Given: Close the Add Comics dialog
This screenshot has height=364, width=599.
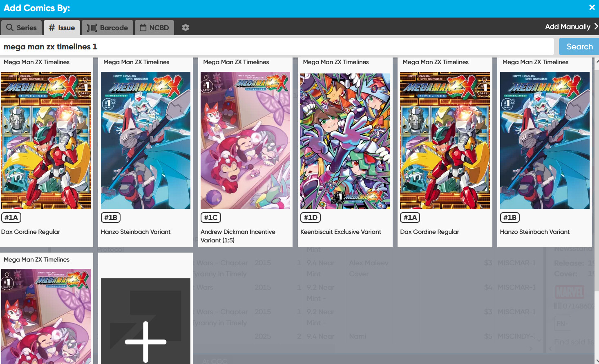Looking at the screenshot, I should coord(592,7).
